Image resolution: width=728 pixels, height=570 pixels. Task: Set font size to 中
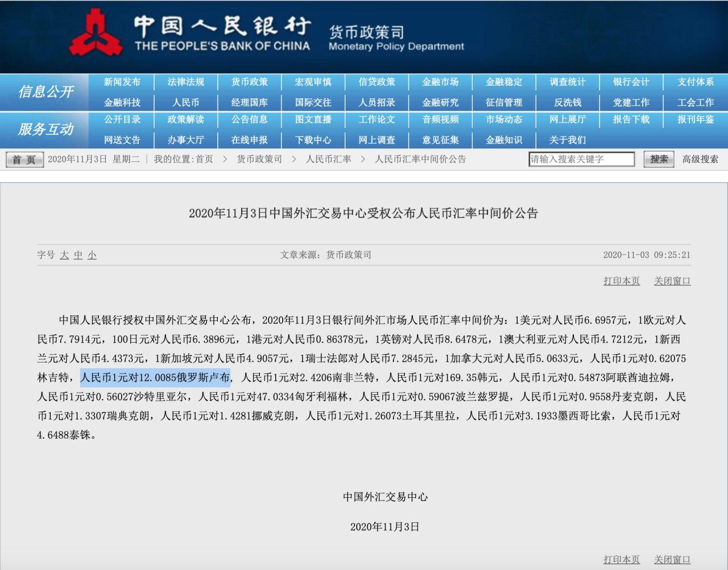click(78, 255)
